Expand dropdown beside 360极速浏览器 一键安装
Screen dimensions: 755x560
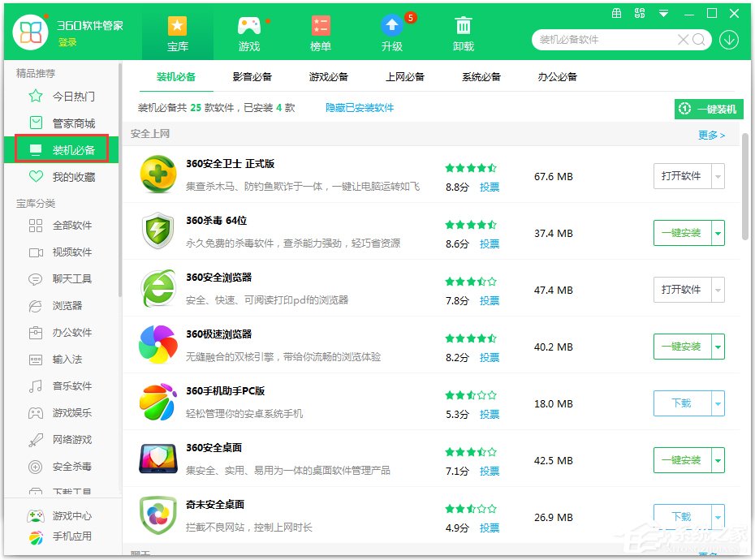[x=718, y=347]
